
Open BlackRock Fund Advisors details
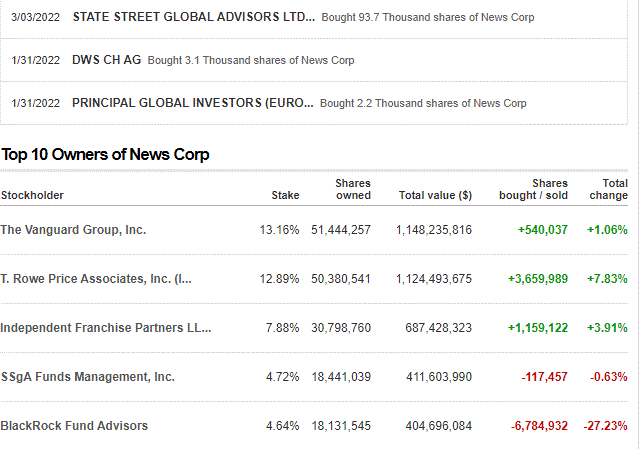coord(74,426)
